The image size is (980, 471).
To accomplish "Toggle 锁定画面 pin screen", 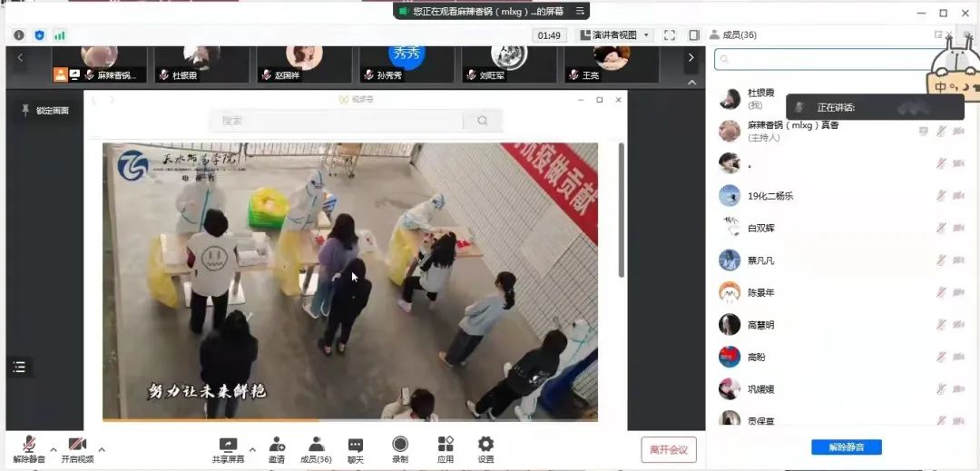I will pyautogui.click(x=44, y=110).
